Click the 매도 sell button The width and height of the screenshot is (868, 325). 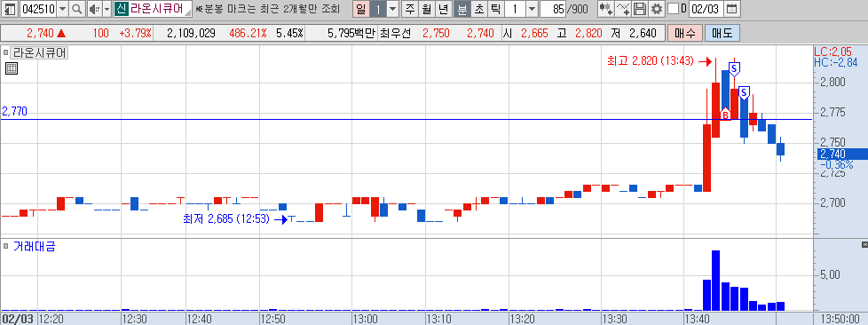pyautogui.click(x=722, y=33)
